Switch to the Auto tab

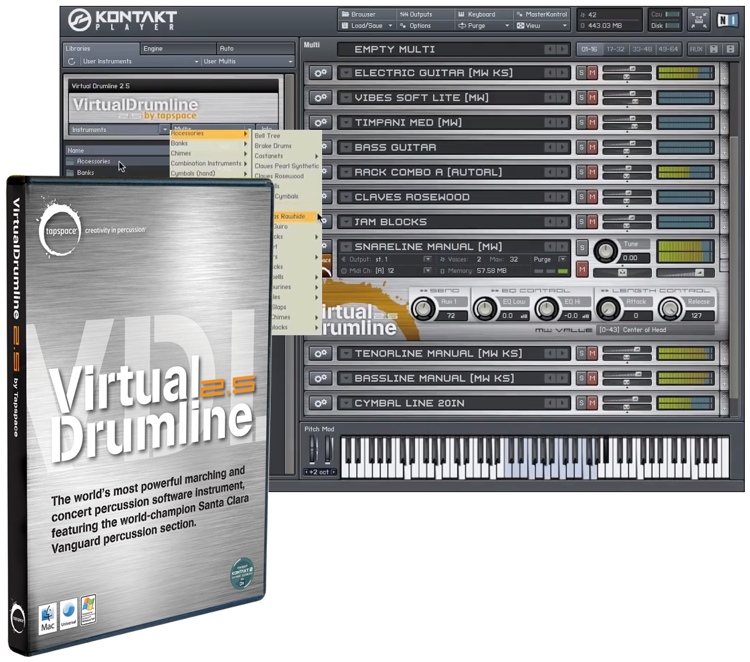click(x=255, y=48)
